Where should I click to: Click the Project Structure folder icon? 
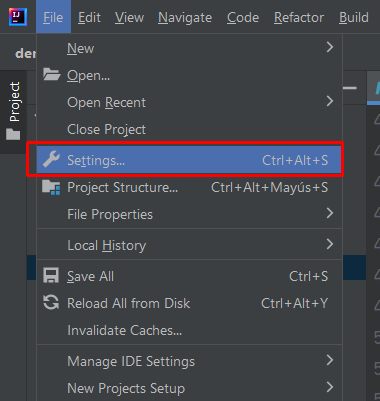pyautogui.click(x=51, y=187)
